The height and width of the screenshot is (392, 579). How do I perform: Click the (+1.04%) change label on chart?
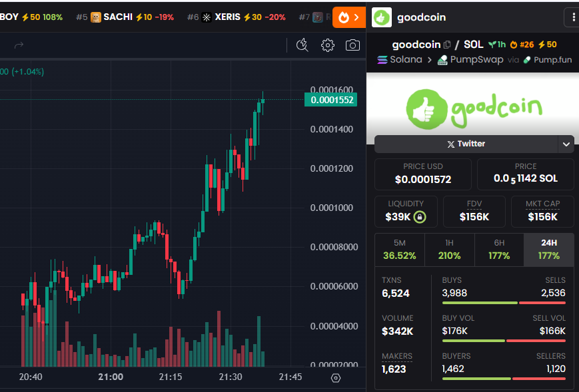pyautogui.click(x=28, y=72)
